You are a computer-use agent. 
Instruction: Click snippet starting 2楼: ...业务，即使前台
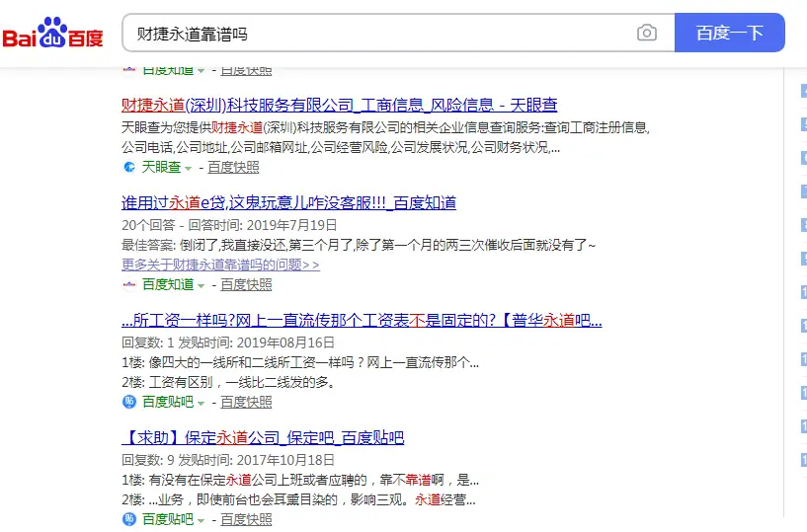(x=298, y=499)
